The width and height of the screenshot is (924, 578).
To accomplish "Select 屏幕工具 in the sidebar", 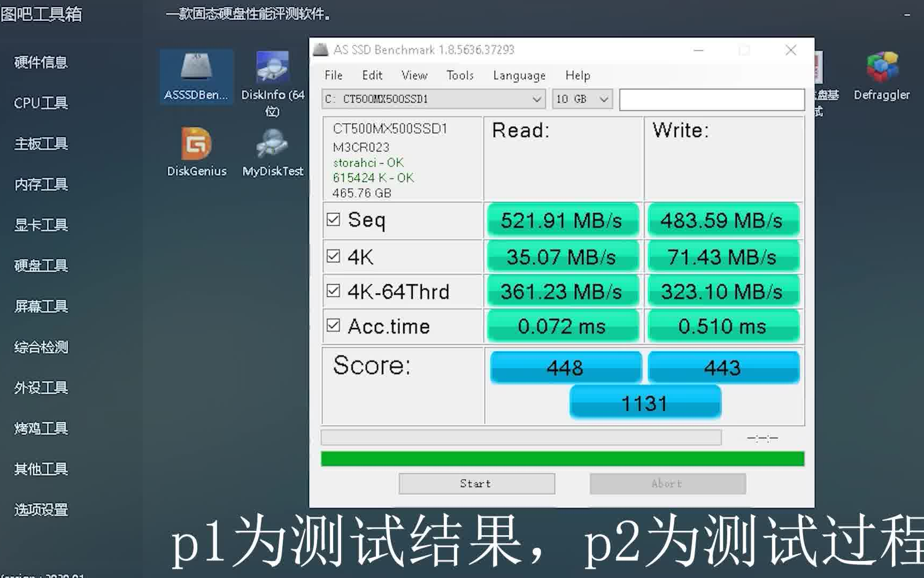I will [x=41, y=306].
